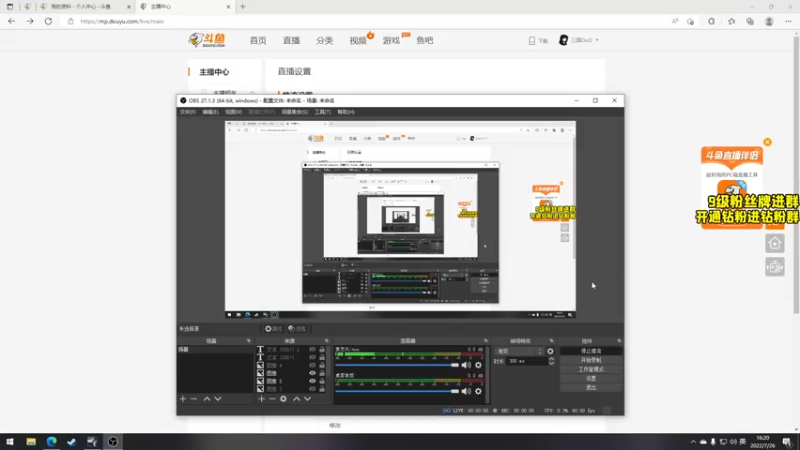This screenshot has width=800, height=450.
Task: Add a new source with plus icon
Action: pos(261,398)
